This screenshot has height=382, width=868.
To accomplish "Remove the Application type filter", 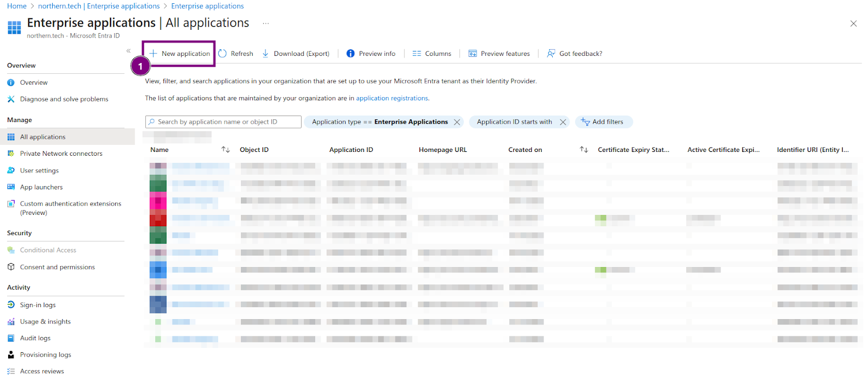I will pyautogui.click(x=457, y=122).
